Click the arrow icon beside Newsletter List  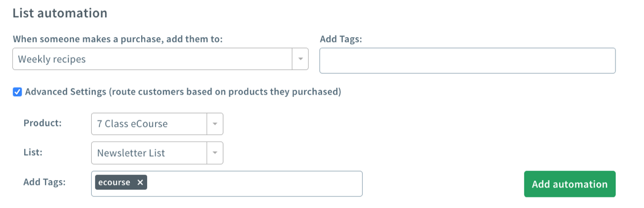(x=215, y=153)
